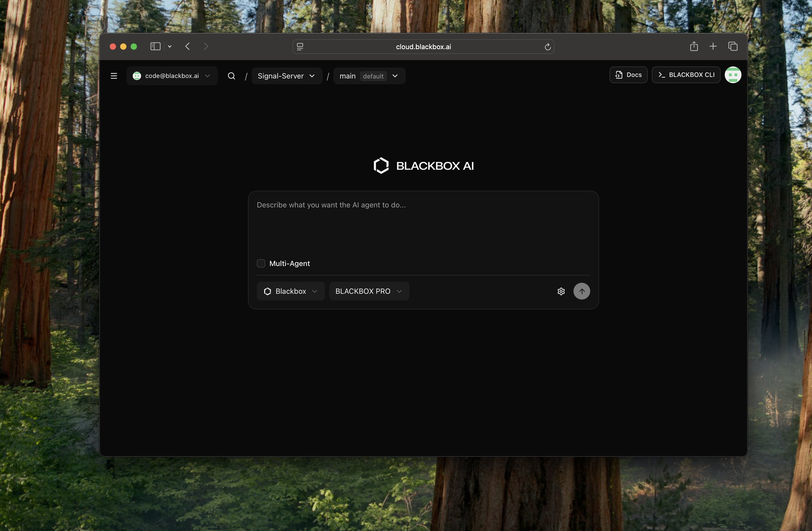The height and width of the screenshot is (531, 812).
Task: Enable the Multi-Agent checkbox
Action: coord(261,263)
